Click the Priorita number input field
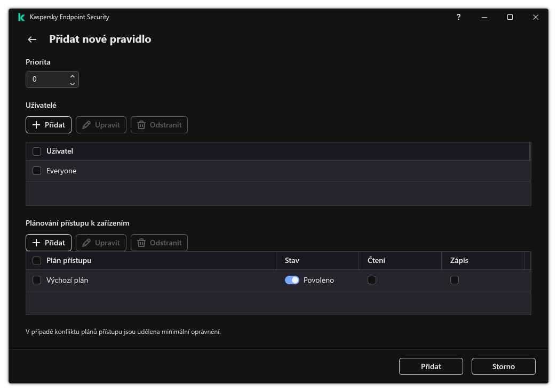 coord(48,79)
